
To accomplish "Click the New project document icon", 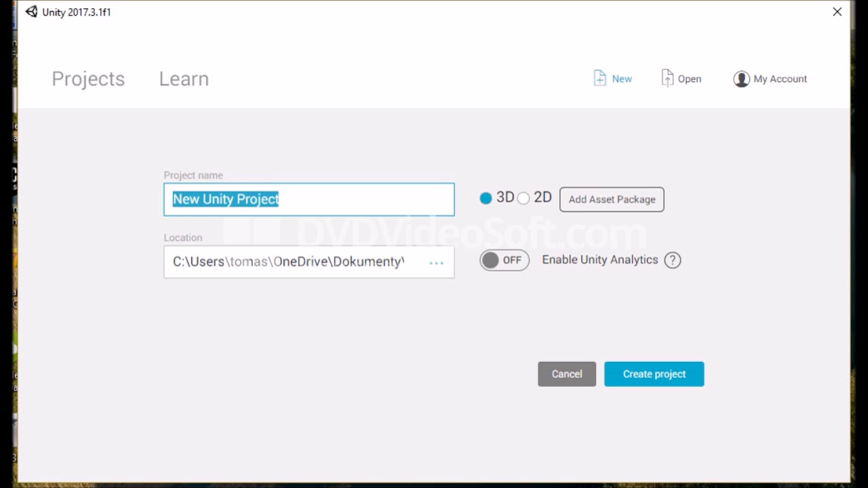I will [599, 78].
